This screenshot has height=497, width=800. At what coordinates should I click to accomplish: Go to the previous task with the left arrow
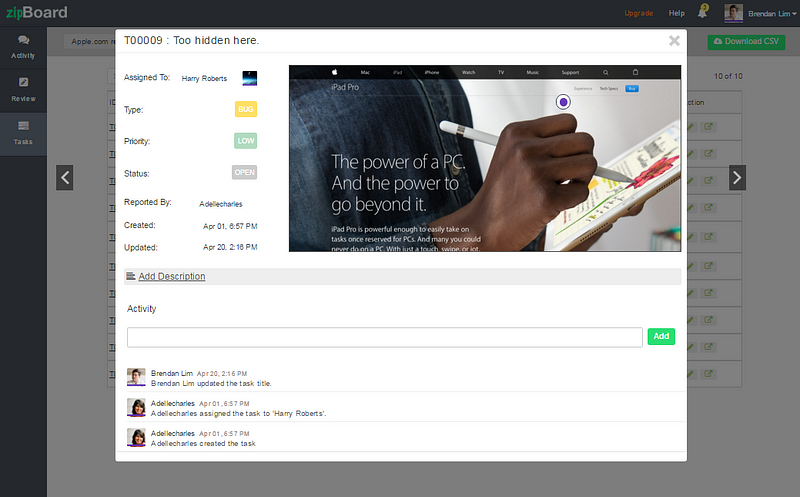[x=65, y=178]
